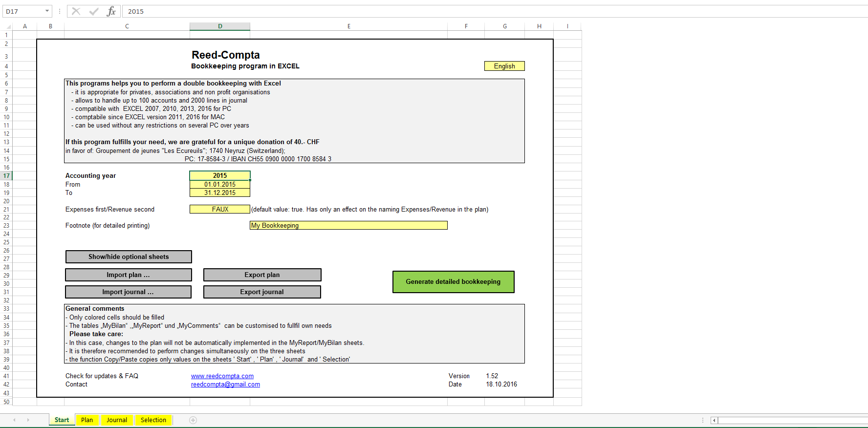
Task: Click the Please take care: text
Action: pos(96,334)
